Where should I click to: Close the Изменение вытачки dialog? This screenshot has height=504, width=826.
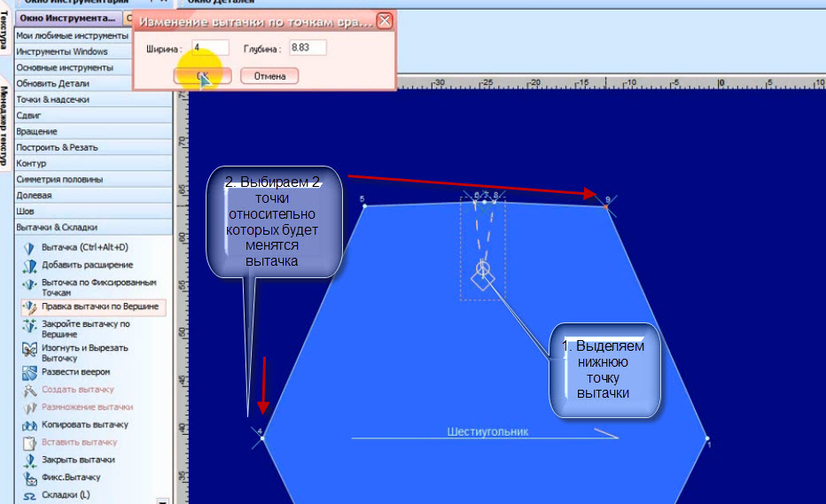pyautogui.click(x=385, y=21)
